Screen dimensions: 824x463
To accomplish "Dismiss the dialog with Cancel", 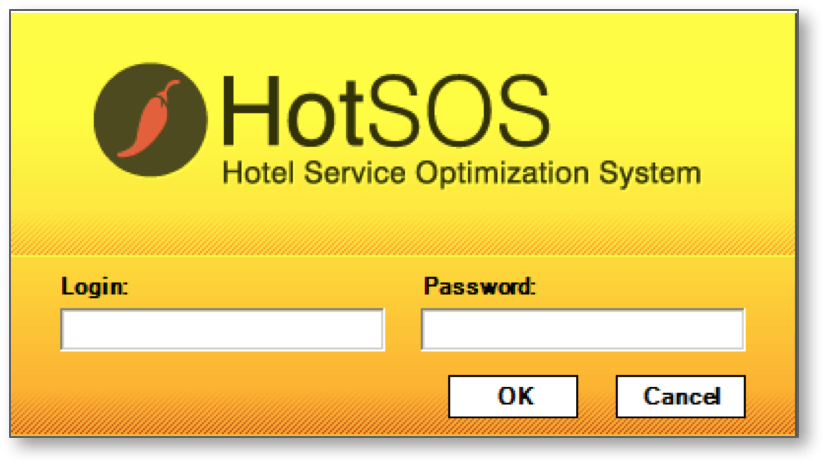I will coord(681,396).
